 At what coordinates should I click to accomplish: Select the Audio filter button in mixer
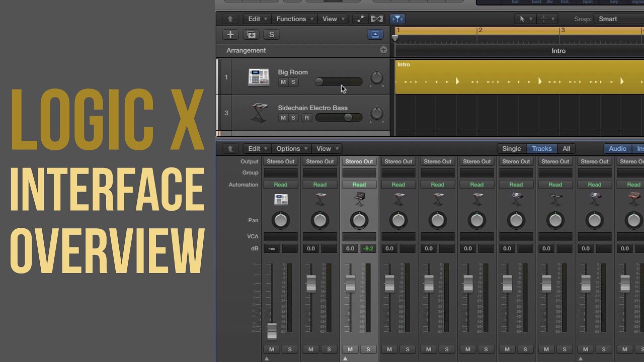tap(618, 149)
